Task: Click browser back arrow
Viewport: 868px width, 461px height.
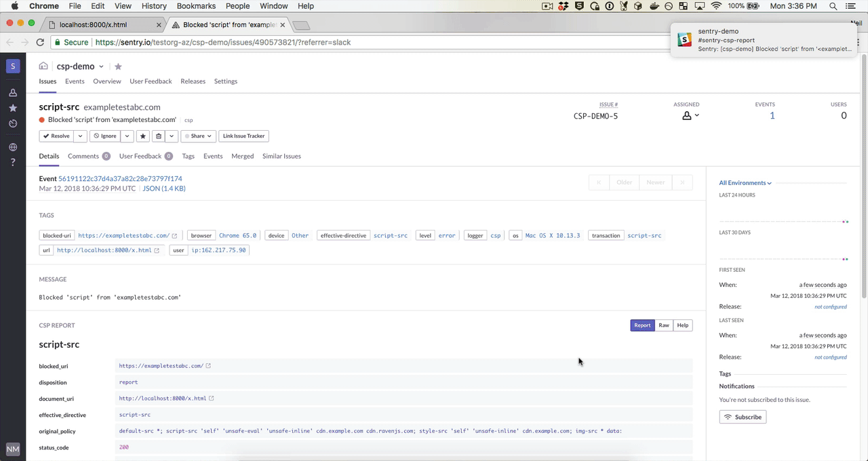Action: coord(10,42)
